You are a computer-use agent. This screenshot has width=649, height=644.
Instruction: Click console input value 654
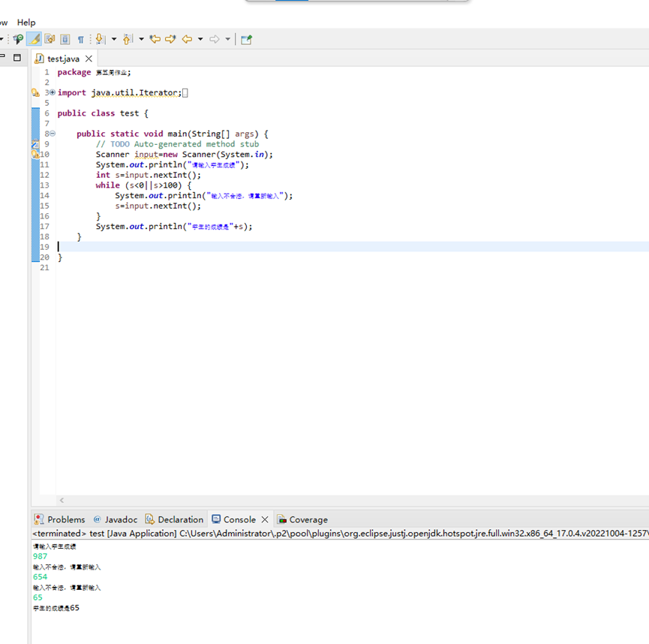[x=41, y=577]
